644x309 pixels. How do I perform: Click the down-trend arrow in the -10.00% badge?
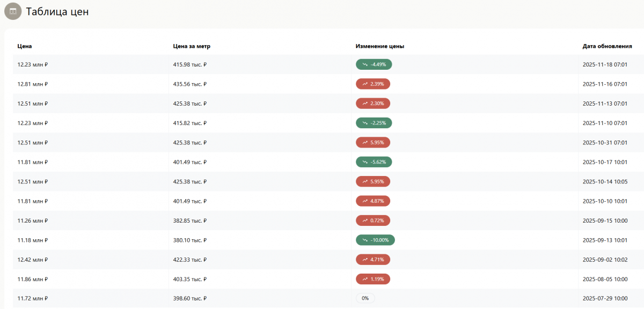365,240
